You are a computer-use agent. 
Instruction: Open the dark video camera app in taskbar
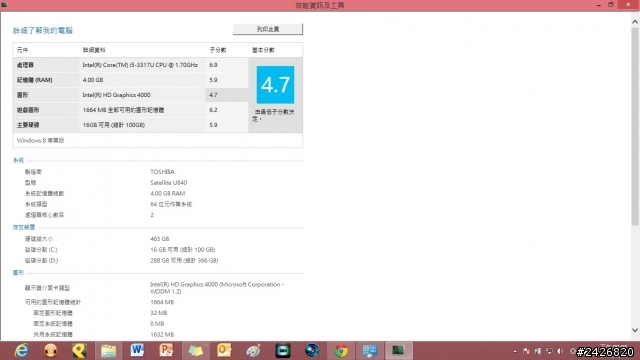click(282, 351)
